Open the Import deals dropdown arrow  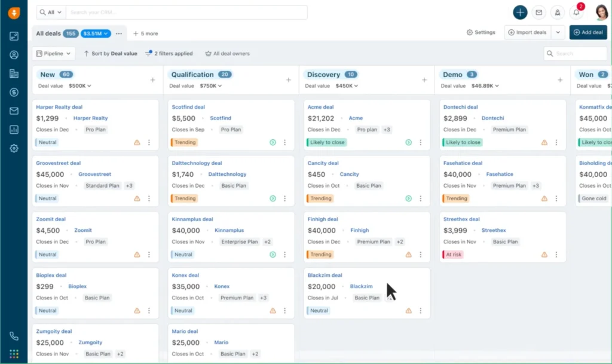click(x=558, y=32)
